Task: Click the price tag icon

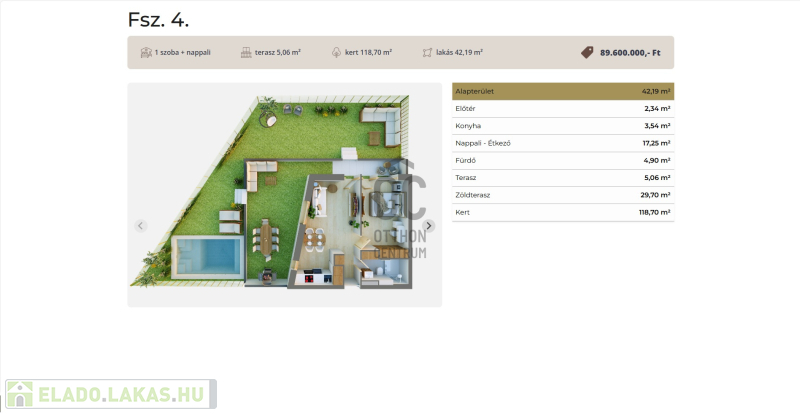Action: tap(587, 52)
